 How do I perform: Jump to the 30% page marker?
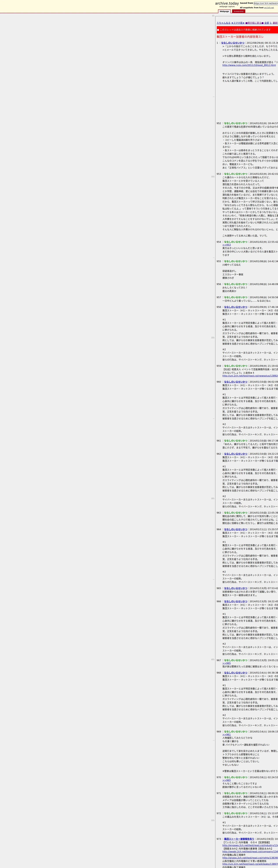pyautogui.click(x=213, y=498)
